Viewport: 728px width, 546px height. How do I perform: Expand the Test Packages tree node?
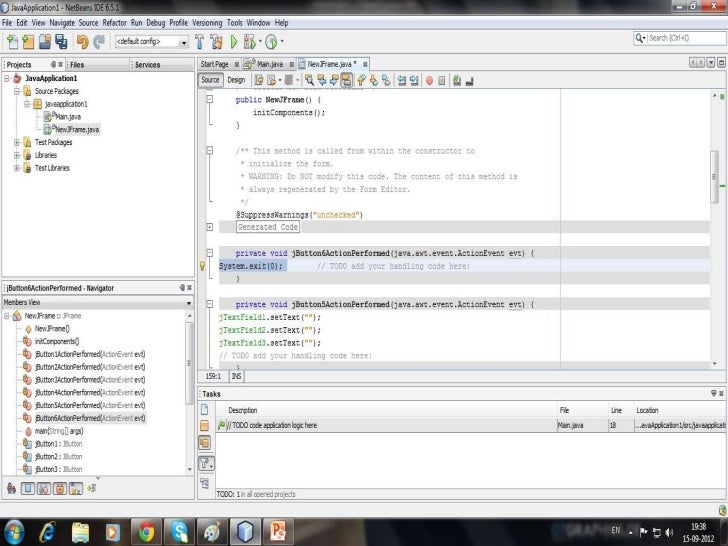click(16, 142)
